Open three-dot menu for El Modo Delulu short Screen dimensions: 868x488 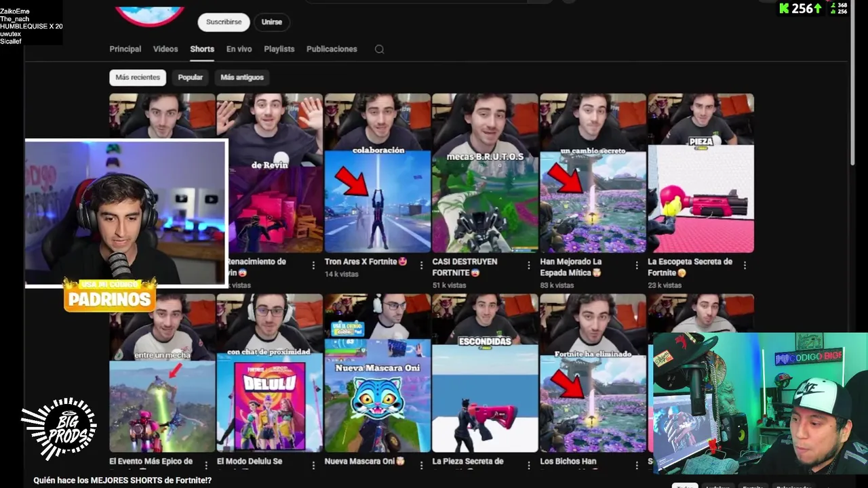coord(313,465)
